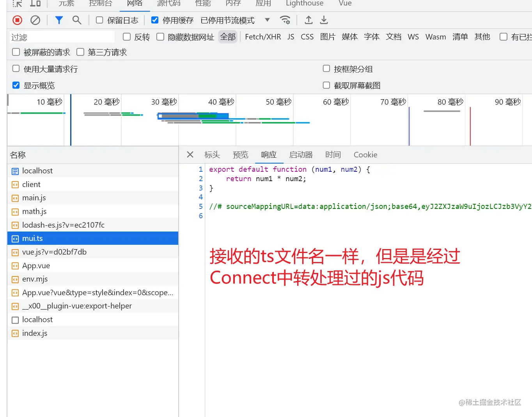Click script icon beside client
This screenshot has width=532, height=417.
point(15,185)
